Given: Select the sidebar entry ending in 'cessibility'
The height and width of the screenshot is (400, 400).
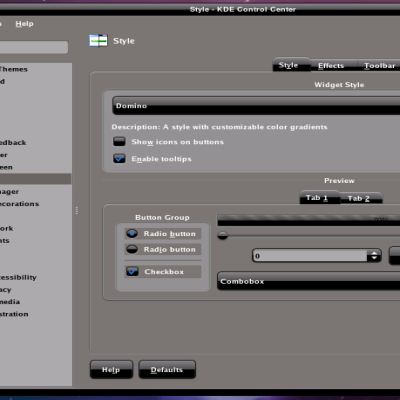Looking at the screenshot, I should tap(18, 277).
